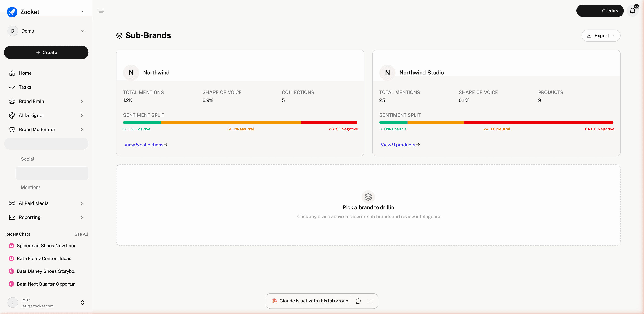Open the chat bubble icon in Claude banner
This screenshot has width=644, height=314.
(x=358, y=301)
